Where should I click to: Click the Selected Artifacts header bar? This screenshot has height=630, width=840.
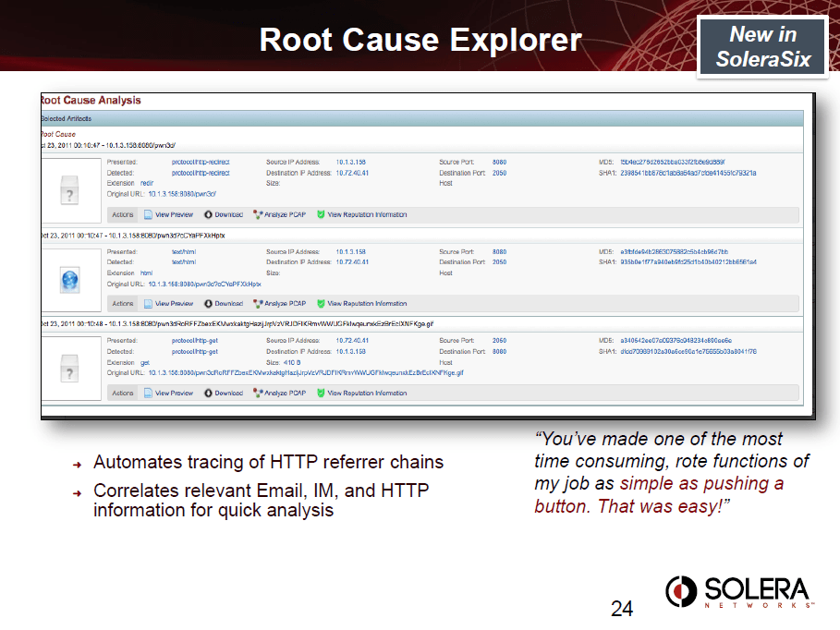(422, 118)
